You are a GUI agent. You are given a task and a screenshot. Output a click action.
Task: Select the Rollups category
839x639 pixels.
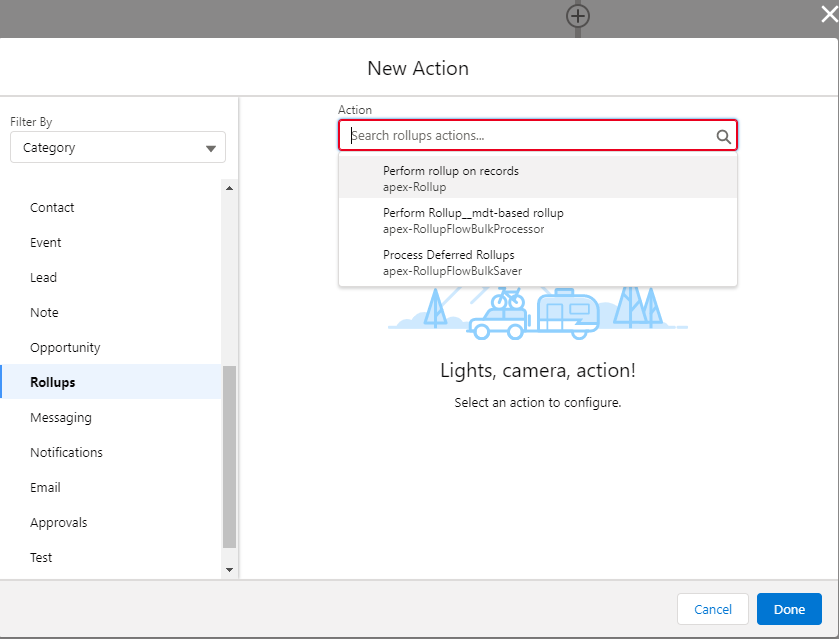coord(52,382)
